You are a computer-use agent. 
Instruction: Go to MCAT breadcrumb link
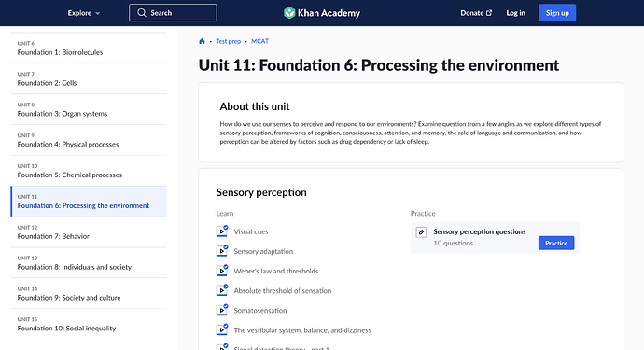260,41
